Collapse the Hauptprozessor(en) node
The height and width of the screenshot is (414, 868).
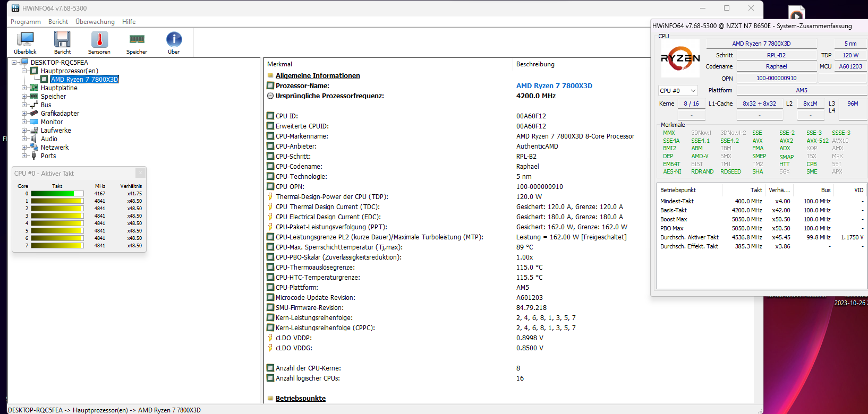click(24, 71)
